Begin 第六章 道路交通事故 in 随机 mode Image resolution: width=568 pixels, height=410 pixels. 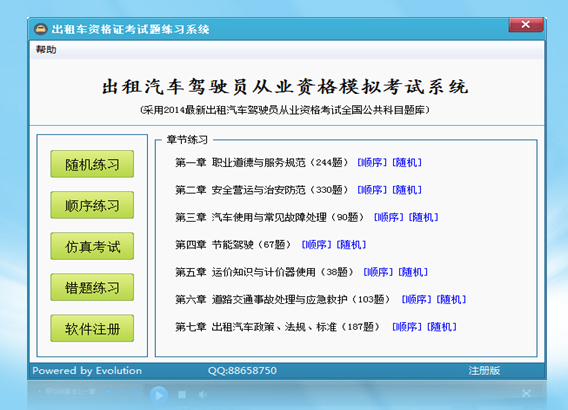[451, 300]
